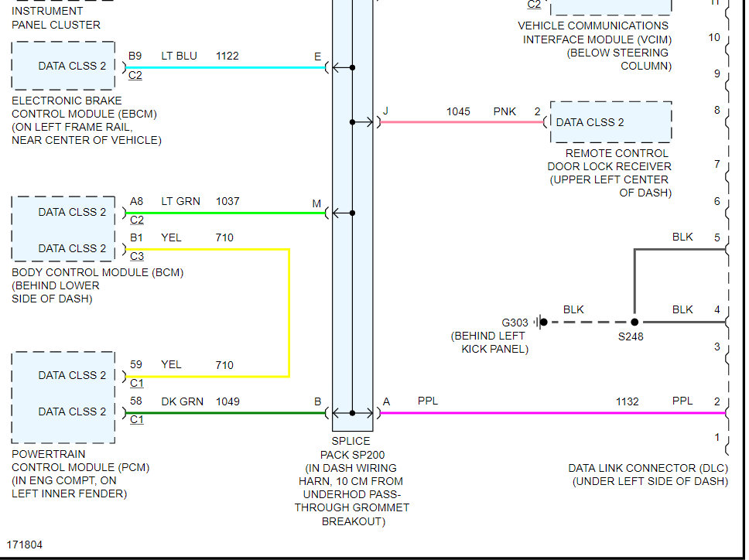Image resolution: width=749 pixels, height=560 pixels.
Task: Select PCM terminal 59
Action: tap(136, 365)
